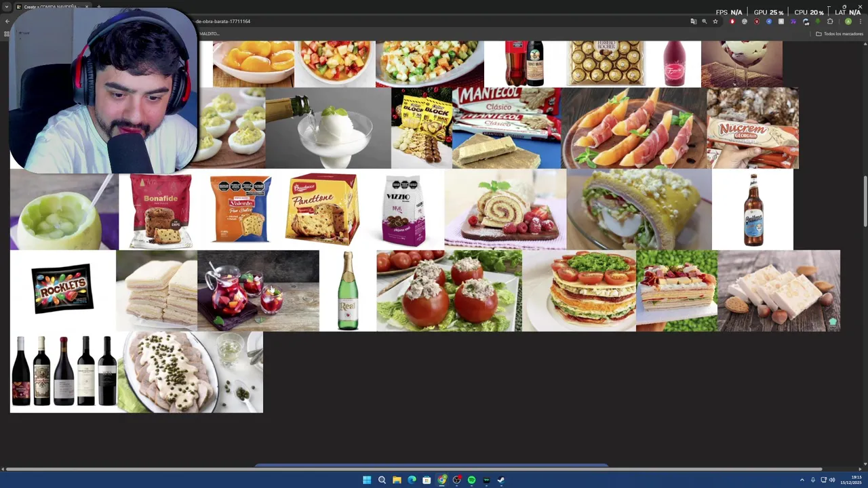This screenshot has width=868, height=488.
Task: Open 'Todos los marcadores' folder
Action: [840, 34]
